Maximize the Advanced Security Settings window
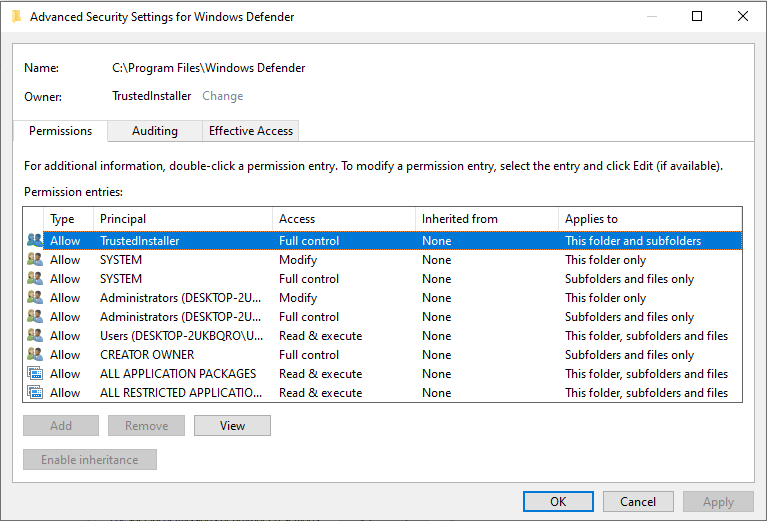The width and height of the screenshot is (767, 521). pos(697,16)
